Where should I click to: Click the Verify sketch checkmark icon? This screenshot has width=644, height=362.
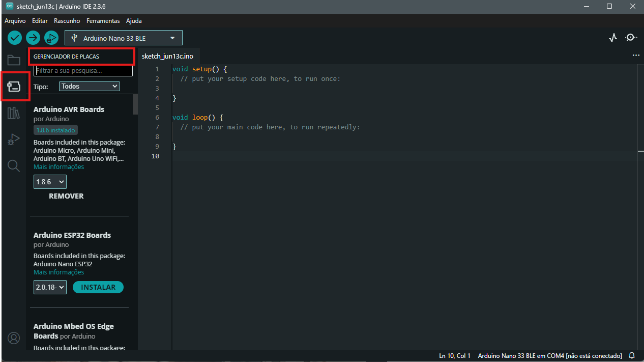click(x=15, y=38)
